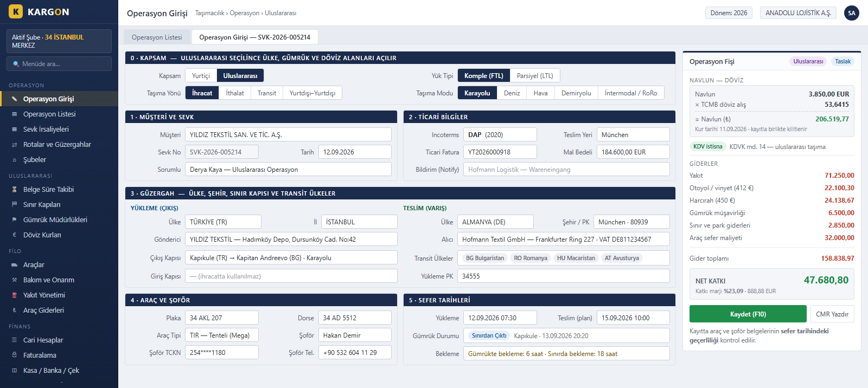Open the Dönem: 2026 selector
Viewport: 868px width, 388px height.
729,13
